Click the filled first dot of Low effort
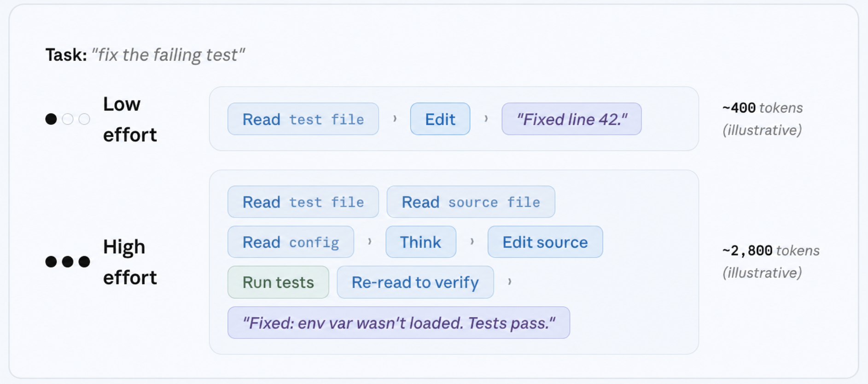 51,119
